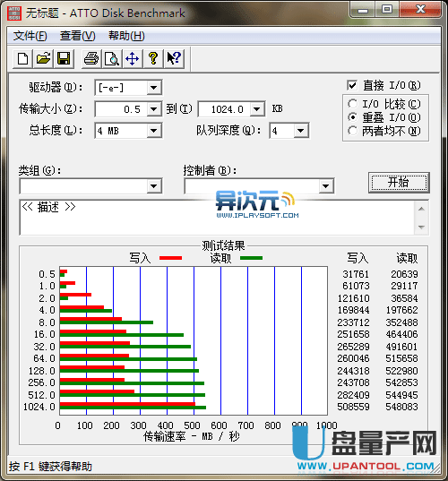Click the 128.0 transfer size row label
The image size is (448, 481).
[x=42, y=371]
